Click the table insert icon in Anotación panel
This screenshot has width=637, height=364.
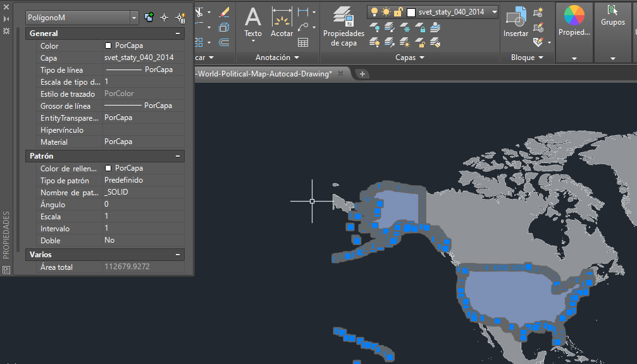[x=304, y=43]
